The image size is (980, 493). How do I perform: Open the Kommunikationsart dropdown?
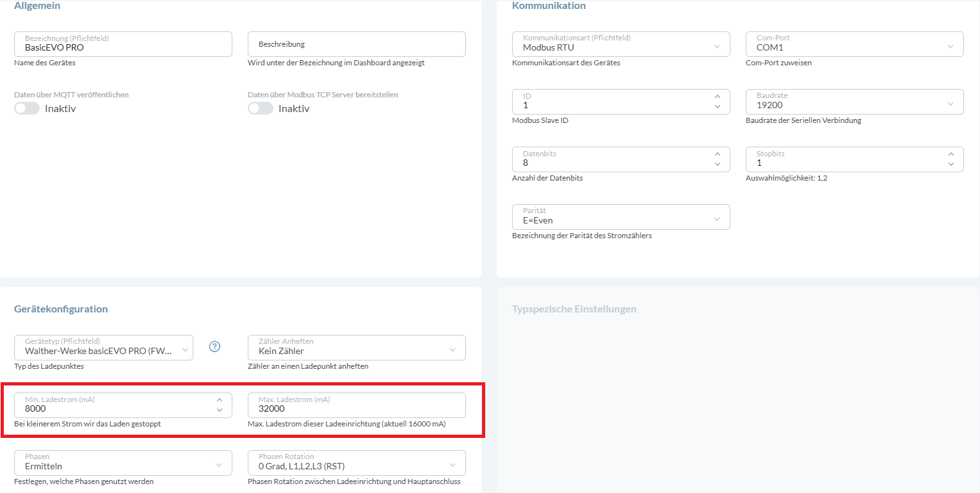tap(621, 44)
